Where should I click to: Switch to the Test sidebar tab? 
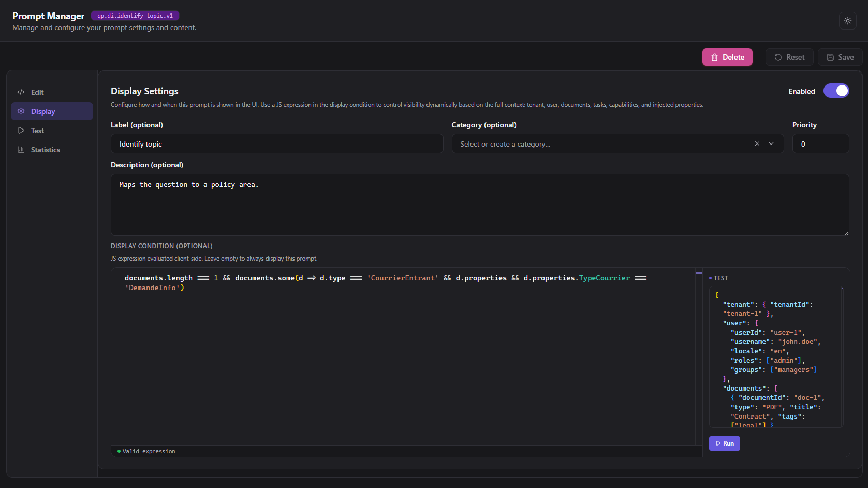pyautogui.click(x=52, y=131)
